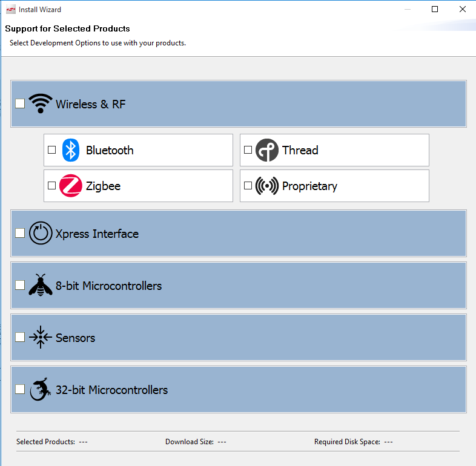Viewport: 476px width, 466px height.
Task: Check the Thread option box
Action: point(248,150)
